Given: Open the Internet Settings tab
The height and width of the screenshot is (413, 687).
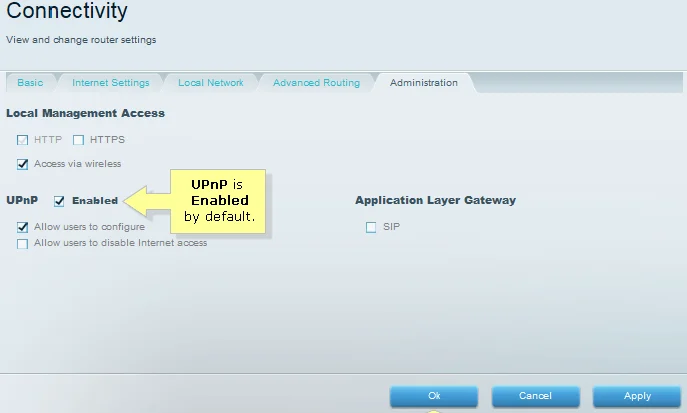Looking at the screenshot, I should (110, 83).
